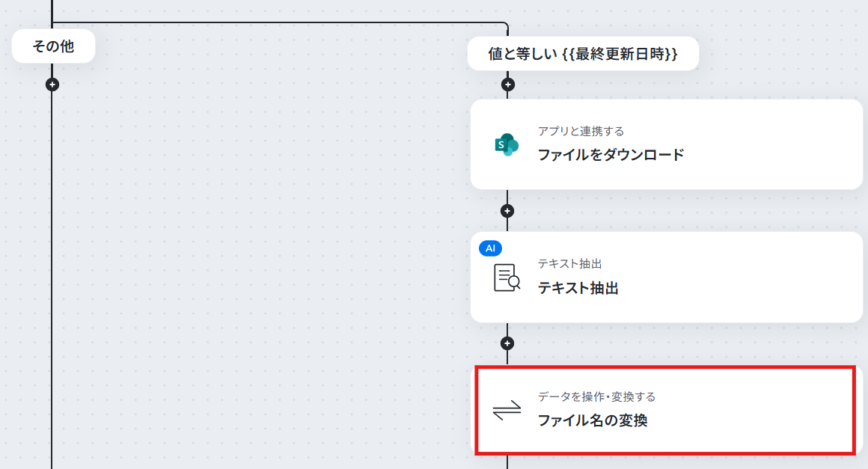The width and height of the screenshot is (868, 469).
Task: Add a step under the その他 branch
Action: (52, 85)
